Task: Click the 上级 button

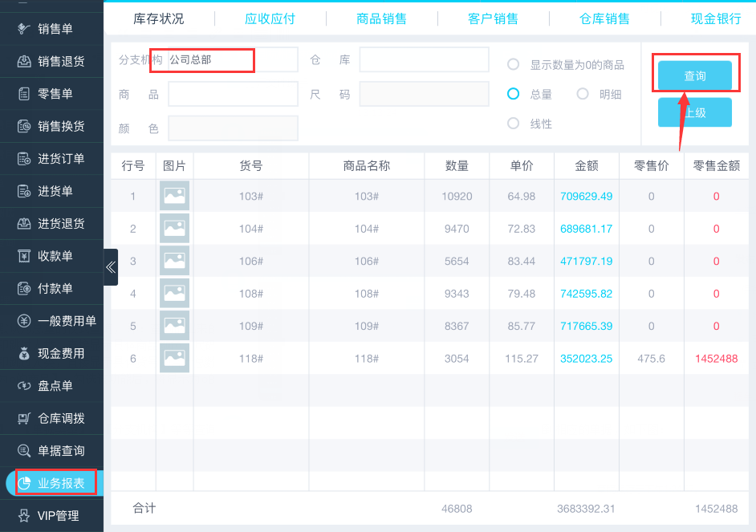Action: point(694,112)
